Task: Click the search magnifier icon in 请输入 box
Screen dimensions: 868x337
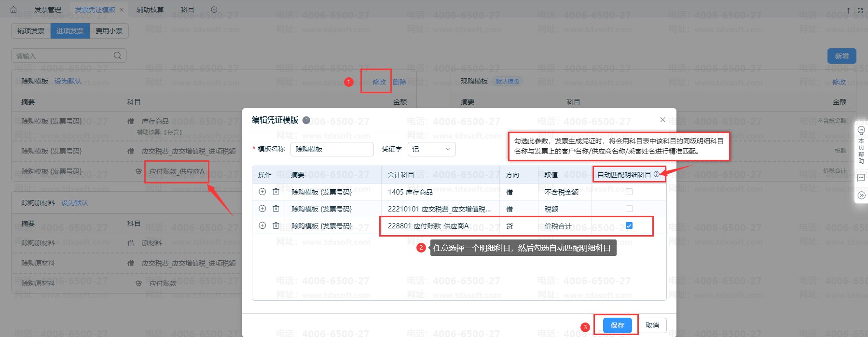Action: [x=117, y=56]
